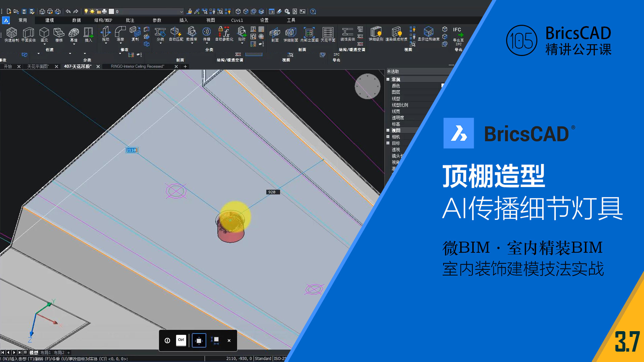Click the 布局1 layout tab
The image size is (644, 362).
click(x=46, y=353)
